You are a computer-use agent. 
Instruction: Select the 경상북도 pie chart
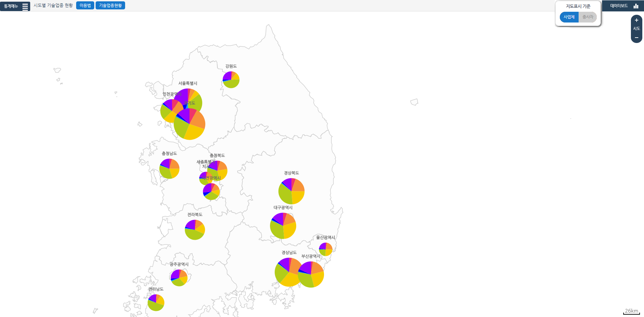coord(291,191)
